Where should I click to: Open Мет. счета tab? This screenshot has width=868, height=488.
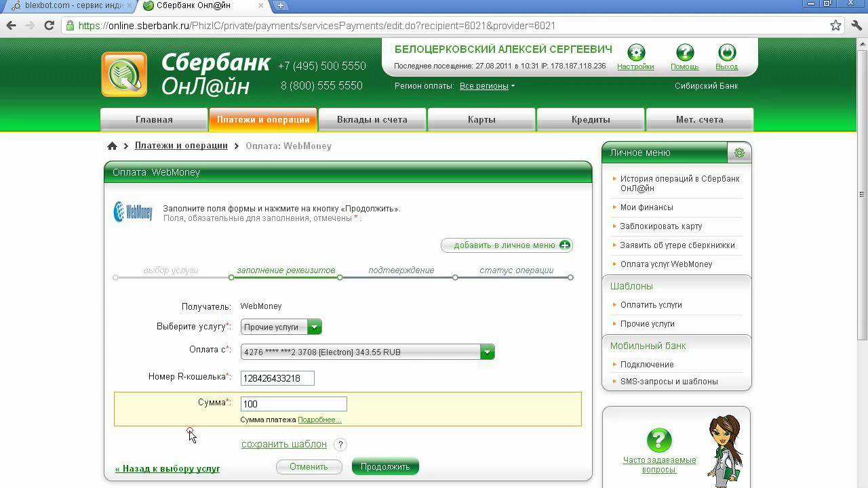click(700, 119)
